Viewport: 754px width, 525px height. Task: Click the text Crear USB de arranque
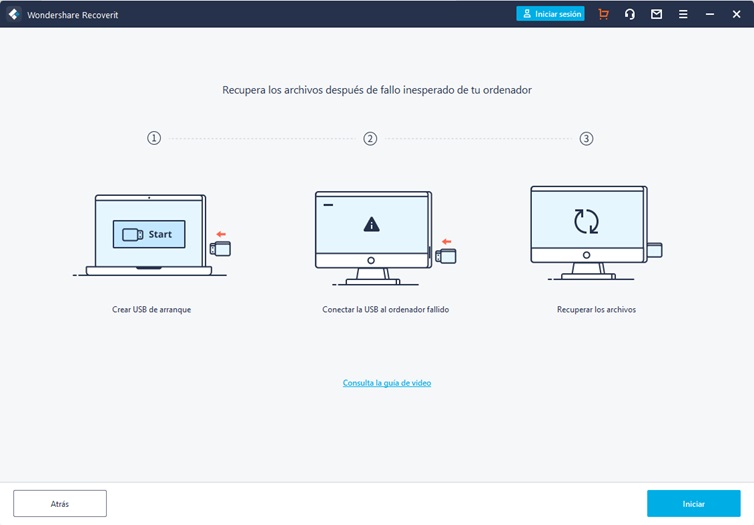coord(151,309)
